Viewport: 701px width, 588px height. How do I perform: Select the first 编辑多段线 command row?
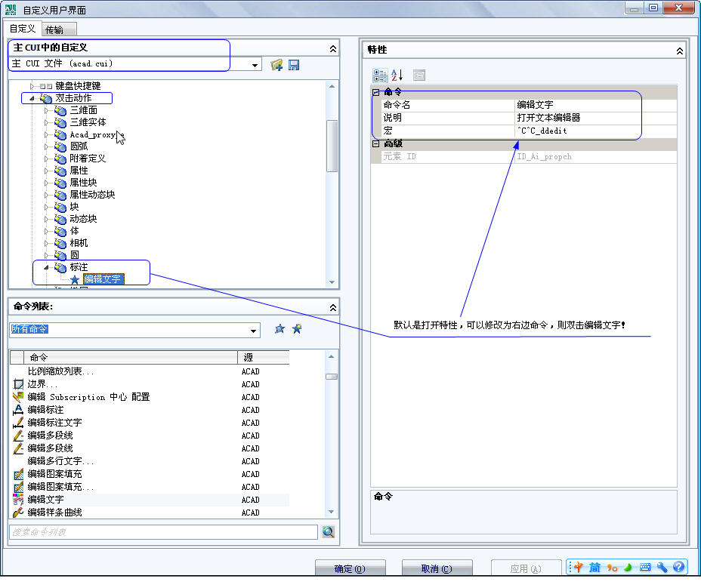coord(150,436)
